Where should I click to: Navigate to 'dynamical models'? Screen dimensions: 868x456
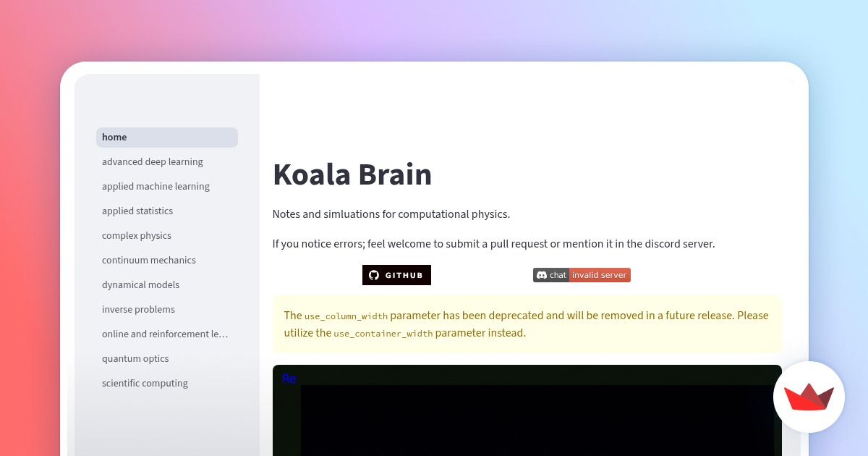coord(140,284)
